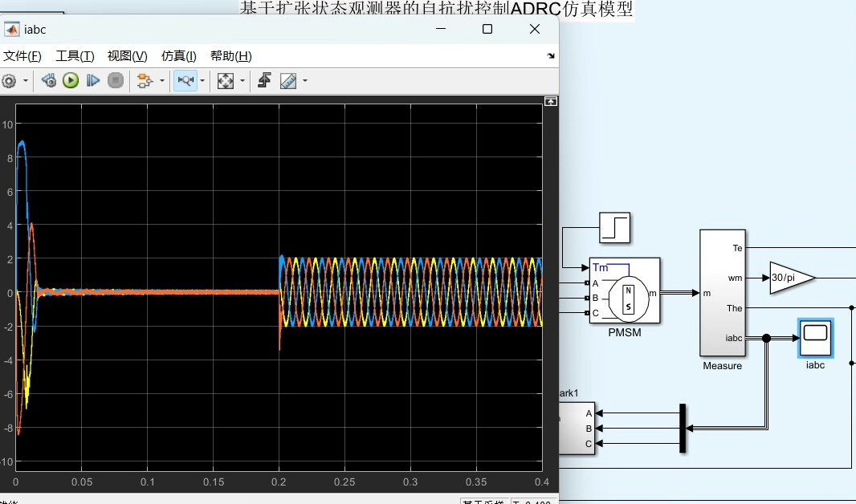The height and width of the screenshot is (504, 856).
Task: Click the maximize axes icon on plot
Action: (x=551, y=101)
